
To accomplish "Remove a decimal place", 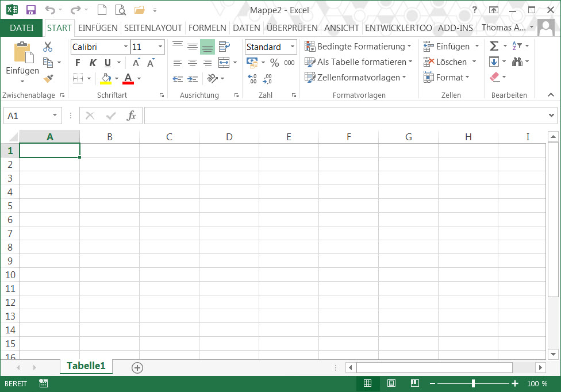I will (x=267, y=78).
